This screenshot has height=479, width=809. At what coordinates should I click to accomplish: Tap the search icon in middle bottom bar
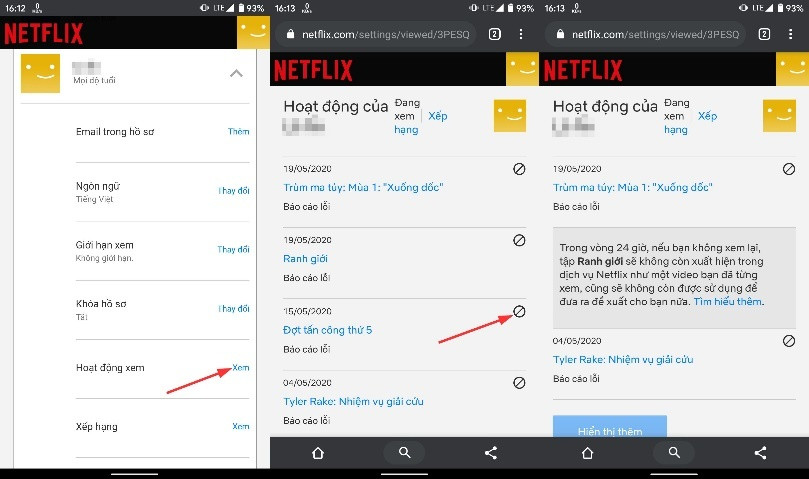404,453
